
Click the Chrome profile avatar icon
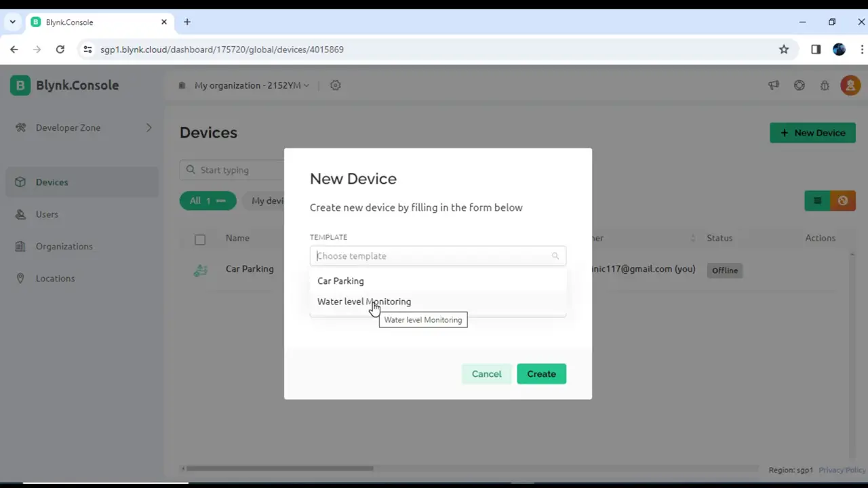coord(839,49)
